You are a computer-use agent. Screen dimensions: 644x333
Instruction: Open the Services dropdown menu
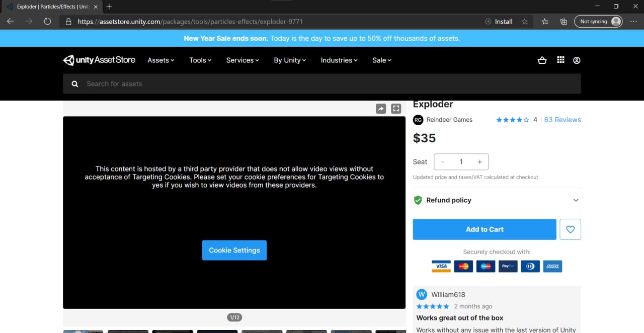(243, 60)
